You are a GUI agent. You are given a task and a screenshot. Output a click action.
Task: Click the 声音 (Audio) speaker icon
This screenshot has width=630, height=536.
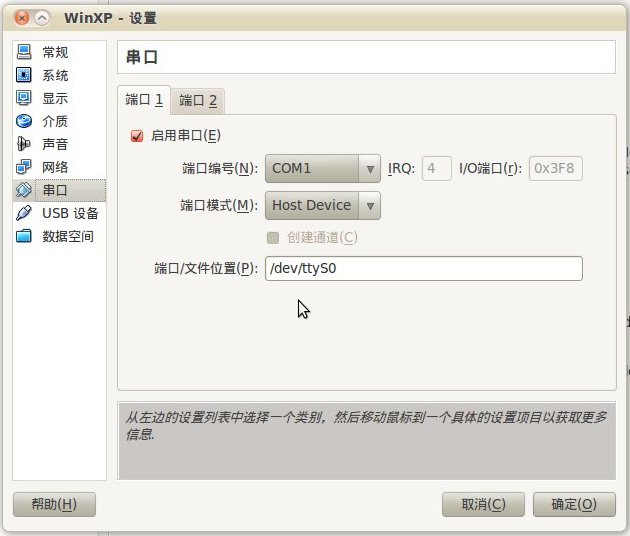(24, 144)
